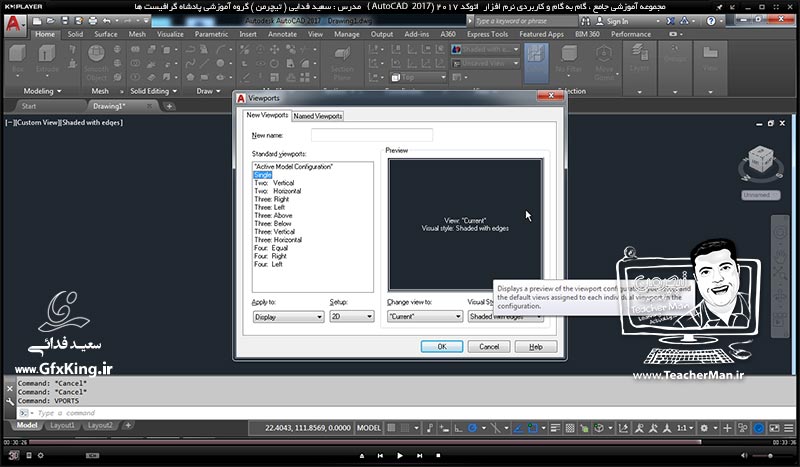
Task: Toggle the hardware acceleration blue circle icon
Action: click(x=759, y=428)
